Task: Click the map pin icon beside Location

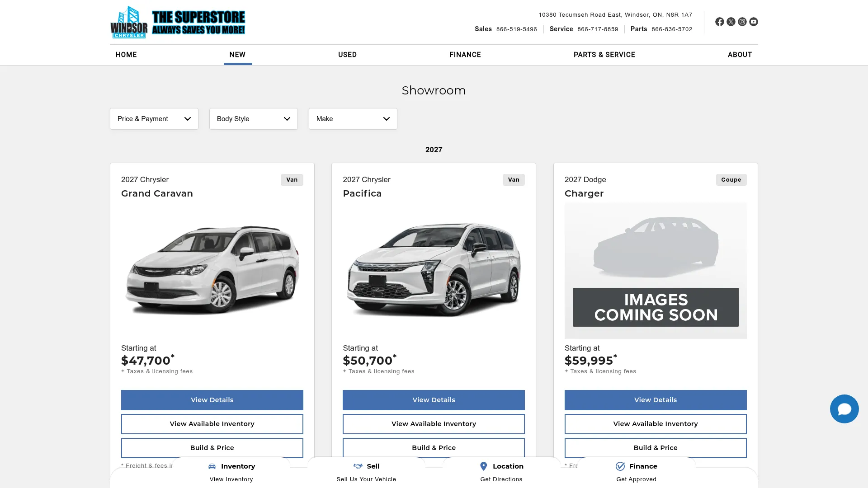Action: click(483, 466)
